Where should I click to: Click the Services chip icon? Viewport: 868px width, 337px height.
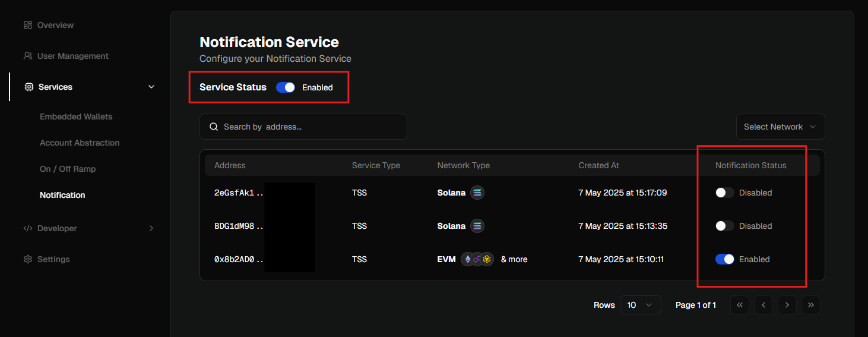tap(28, 87)
